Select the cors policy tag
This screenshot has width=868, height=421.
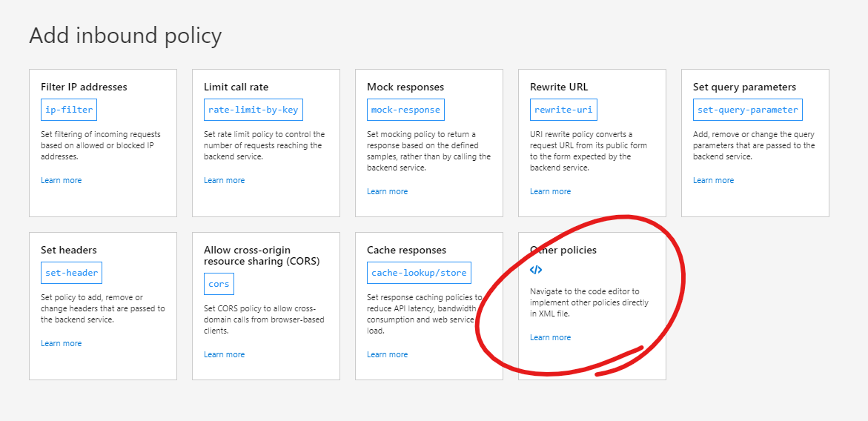point(219,284)
